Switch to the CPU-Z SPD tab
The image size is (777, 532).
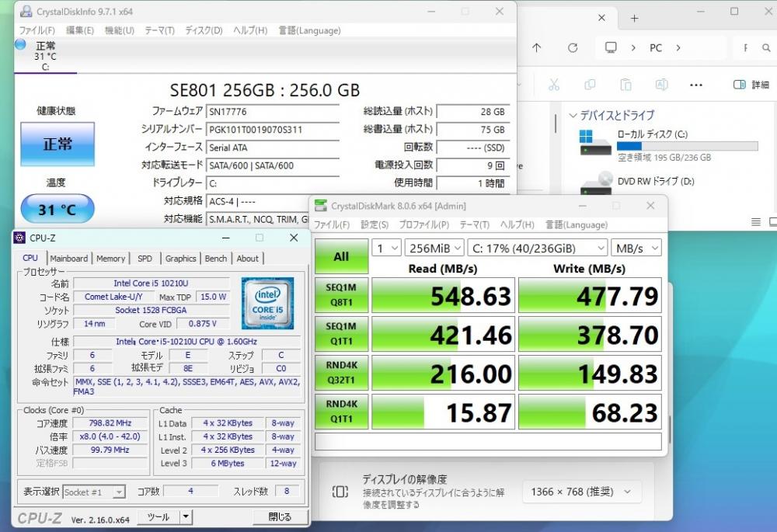click(145, 258)
